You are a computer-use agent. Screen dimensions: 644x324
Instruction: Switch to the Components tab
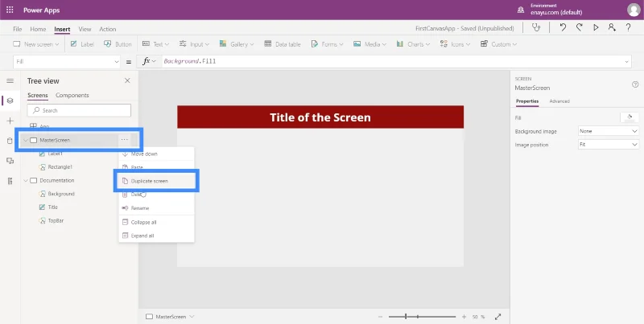coord(72,95)
